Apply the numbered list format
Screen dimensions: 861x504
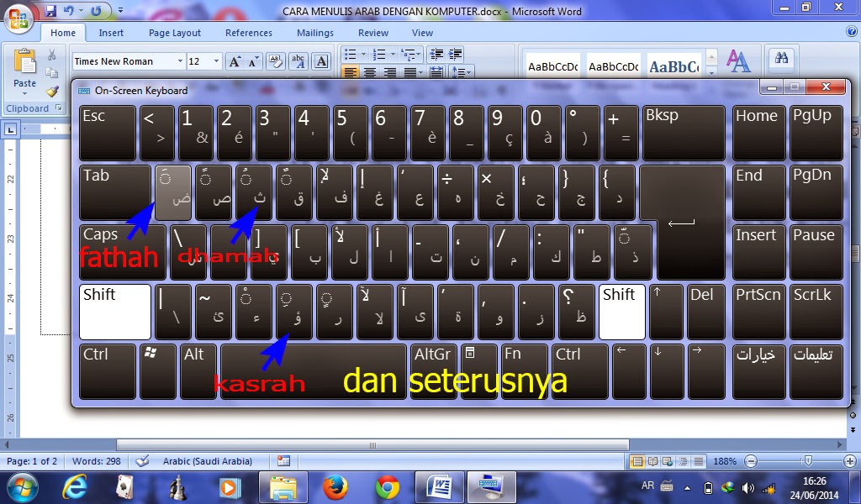pyautogui.click(x=379, y=55)
